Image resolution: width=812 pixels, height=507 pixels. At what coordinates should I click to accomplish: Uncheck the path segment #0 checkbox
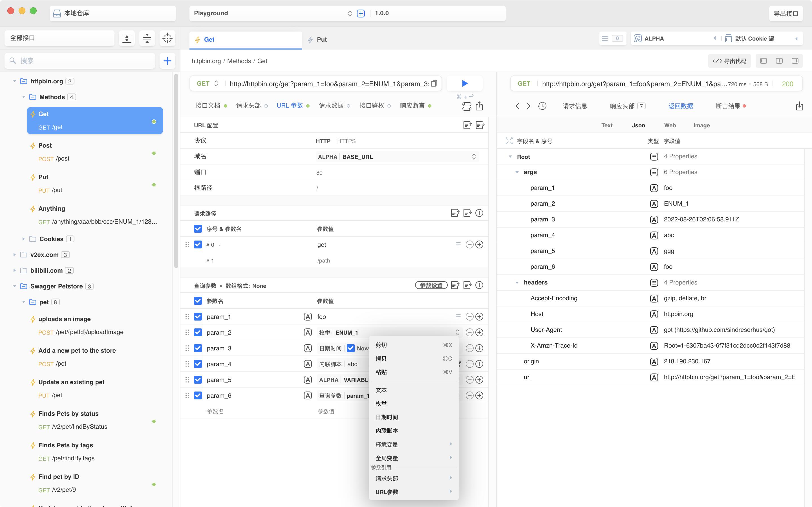point(198,244)
